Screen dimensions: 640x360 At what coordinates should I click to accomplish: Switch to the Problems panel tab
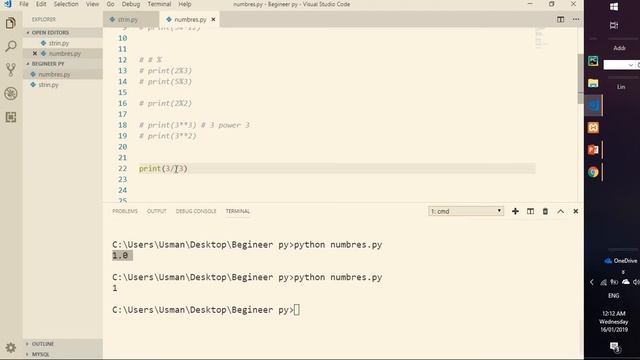pos(125,211)
